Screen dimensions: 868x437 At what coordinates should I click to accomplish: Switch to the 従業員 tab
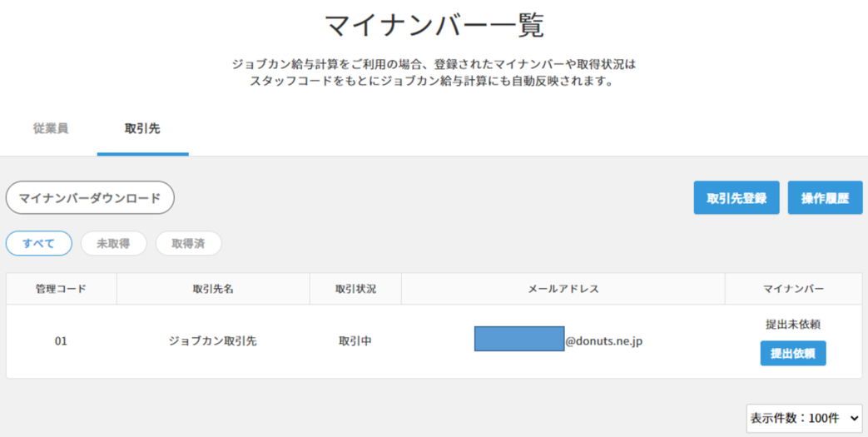pos(51,129)
